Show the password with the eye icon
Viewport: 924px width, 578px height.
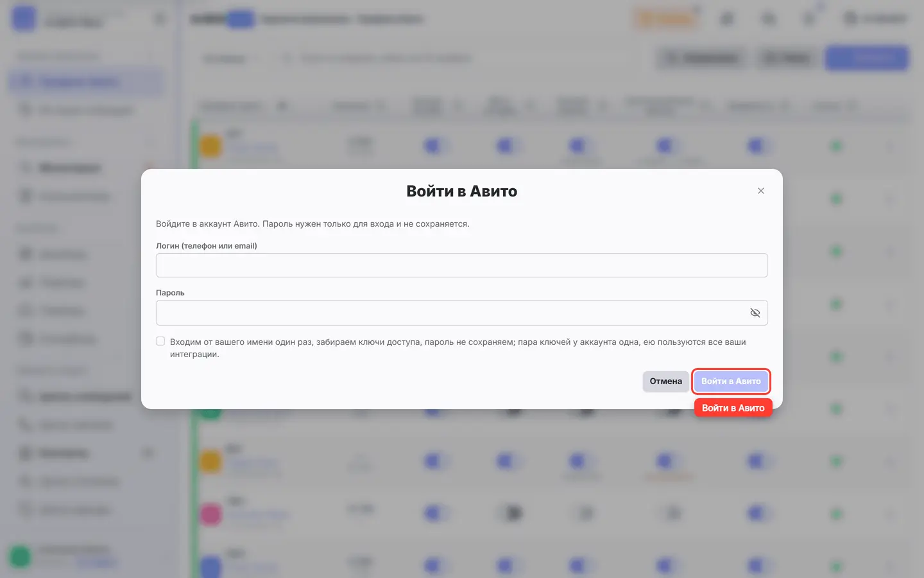[x=755, y=313]
